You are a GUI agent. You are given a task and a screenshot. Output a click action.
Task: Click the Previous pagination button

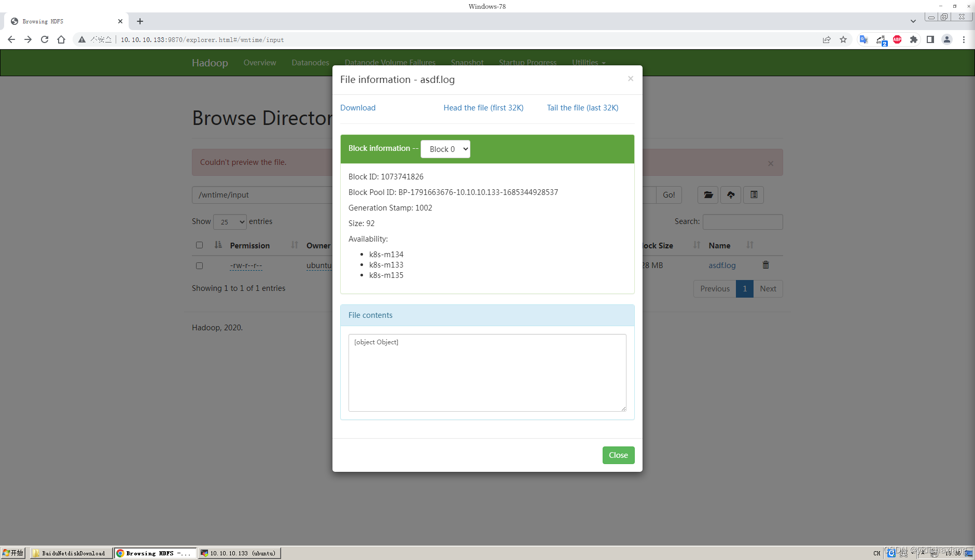point(715,289)
